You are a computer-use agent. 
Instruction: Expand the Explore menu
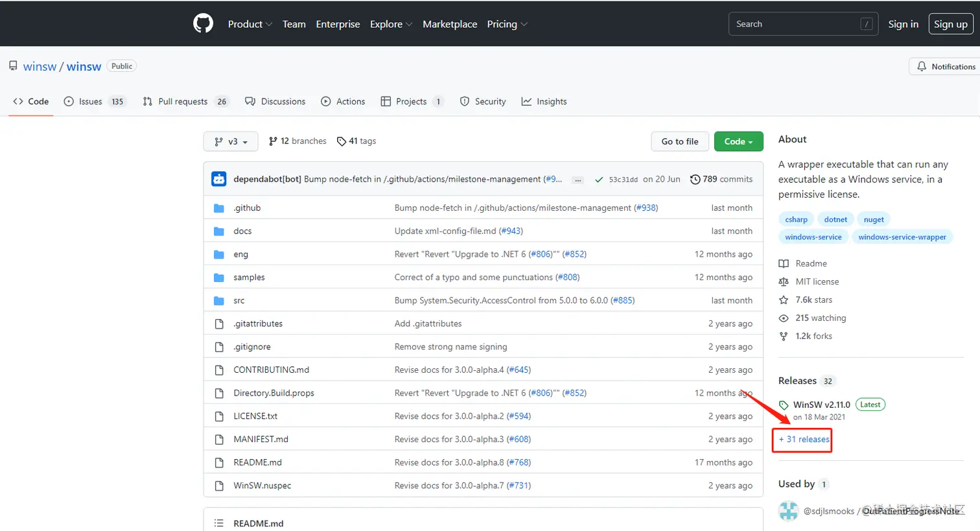pos(391,24)
